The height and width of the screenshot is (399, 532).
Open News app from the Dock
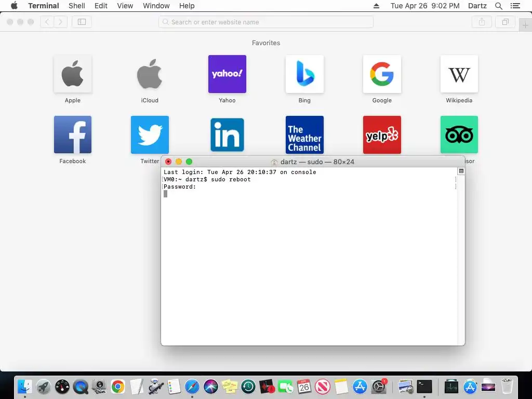point(322,387)
